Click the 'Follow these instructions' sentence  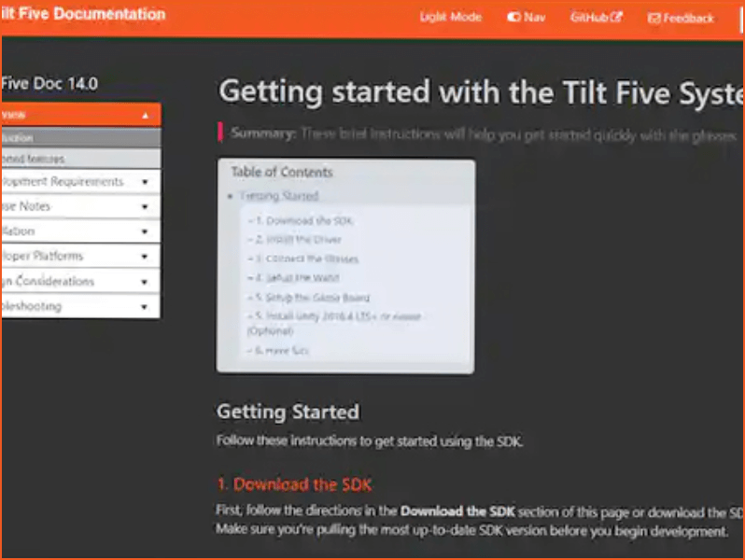370,441
